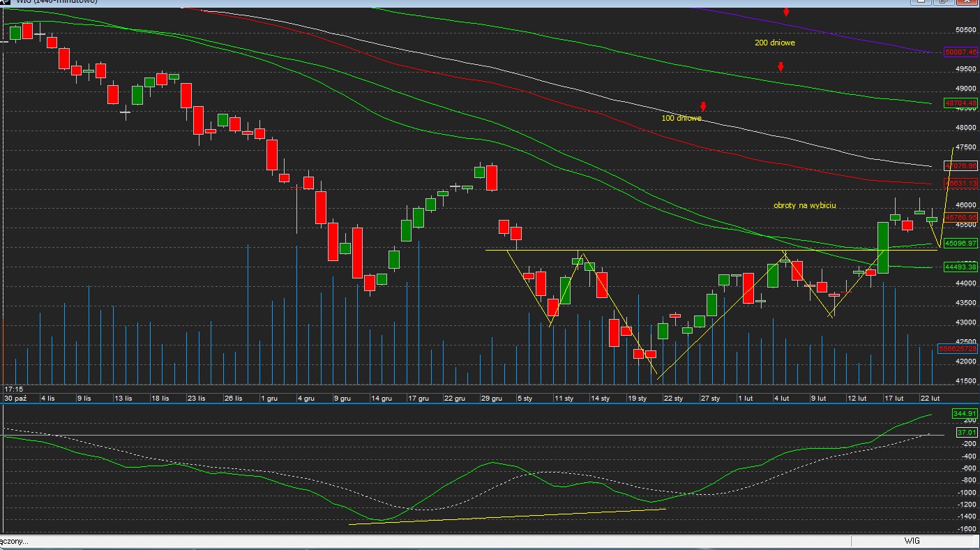Click the blue volume label 556625728

(958, 349)
